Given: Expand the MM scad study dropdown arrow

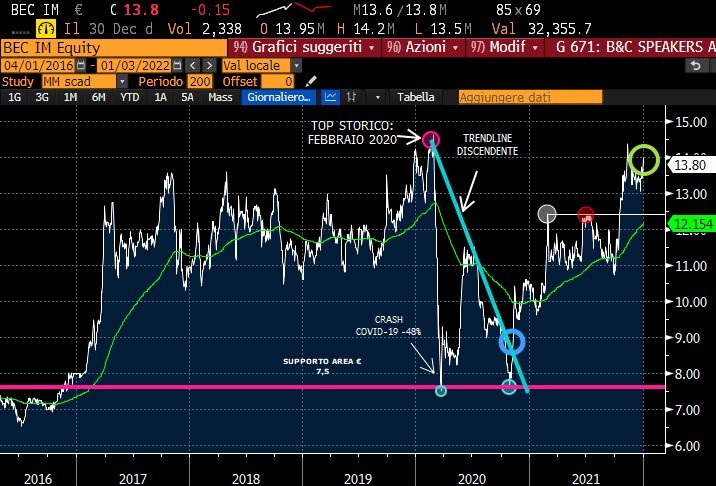Looking at the screenshot, I should [x=122, y=82].
